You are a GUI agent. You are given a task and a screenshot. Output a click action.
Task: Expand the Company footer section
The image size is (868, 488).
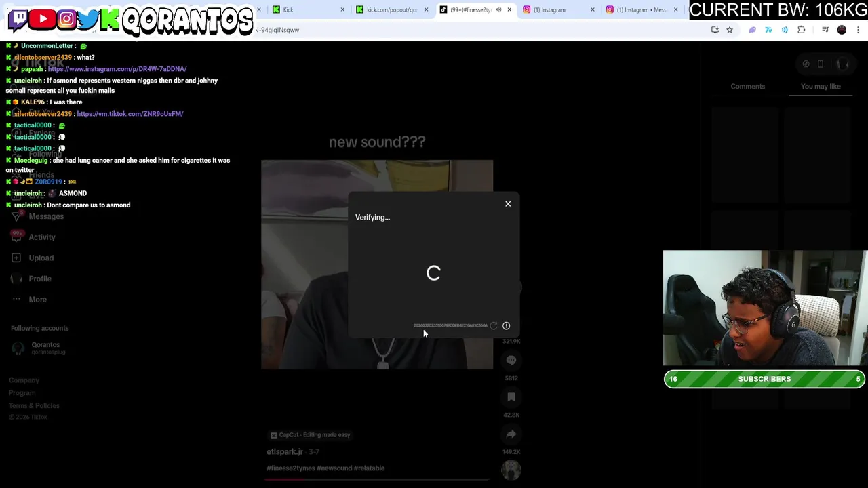[x=24, y=380]
